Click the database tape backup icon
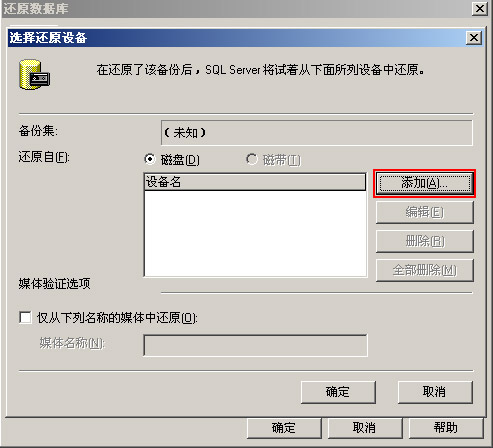This screenshot has height=448, width=493. tap(35, 75)
